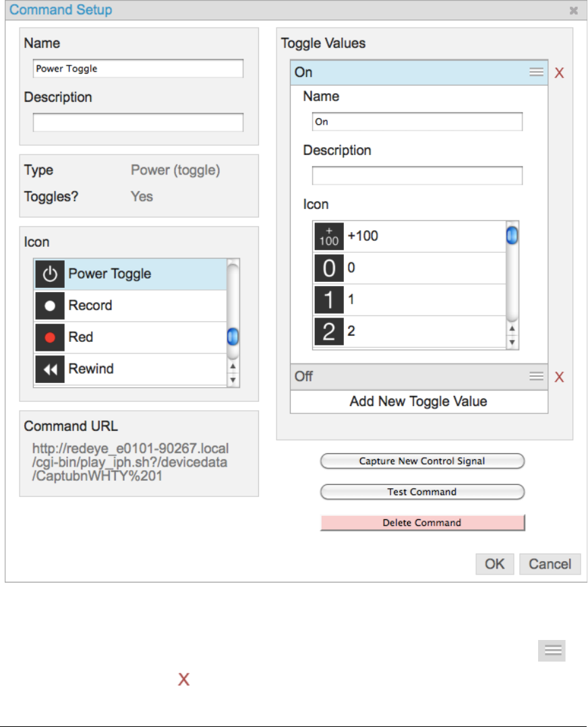Viewport: 588px width, 727px height.
Task: Click the Delete Command button
Action: (422, 523)
